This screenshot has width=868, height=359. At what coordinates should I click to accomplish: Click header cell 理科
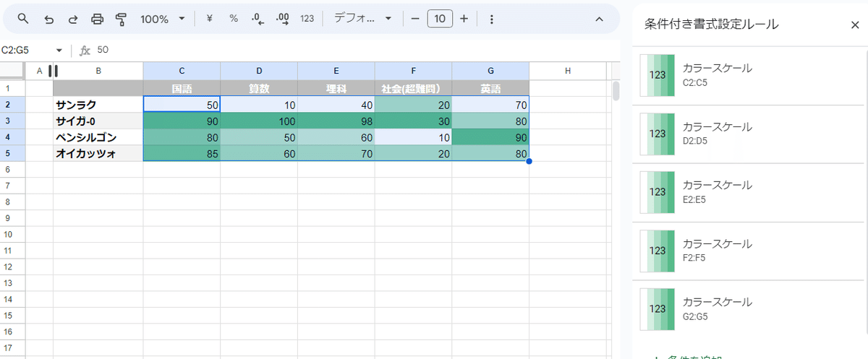coord(336,88)
